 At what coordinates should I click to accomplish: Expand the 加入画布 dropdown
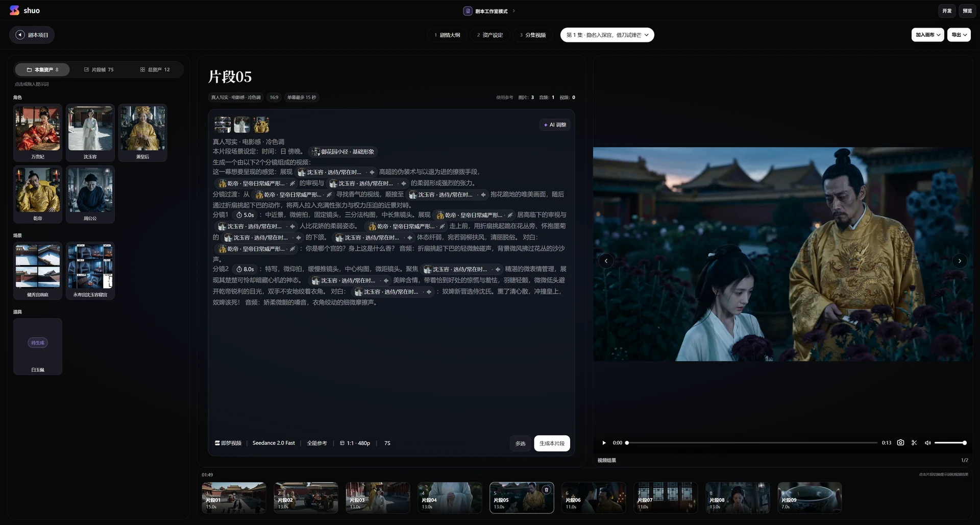point(927,35)
